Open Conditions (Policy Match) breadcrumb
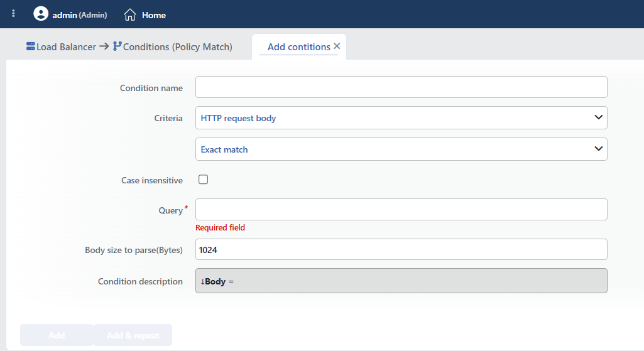644x351 pixels. 177,47
